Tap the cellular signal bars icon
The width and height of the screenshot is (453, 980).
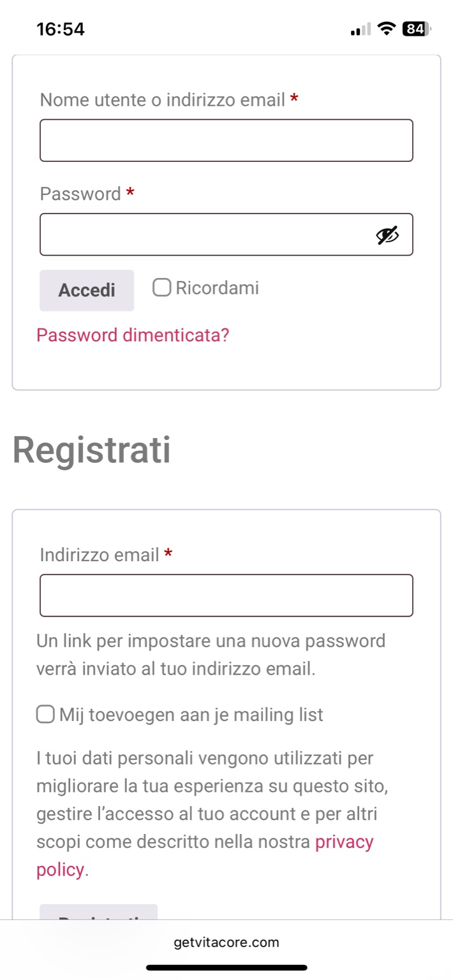tap(360, 30)
